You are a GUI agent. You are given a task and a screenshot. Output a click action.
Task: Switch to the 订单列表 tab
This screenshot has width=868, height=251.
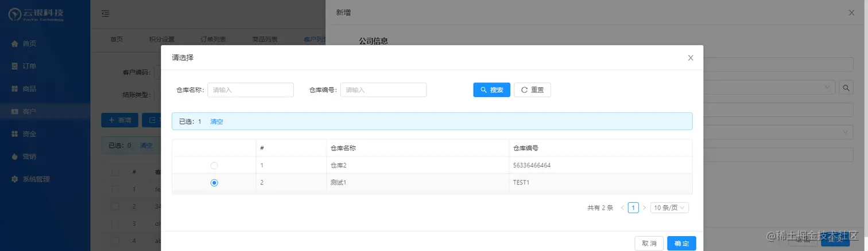[x=213, y=40]
